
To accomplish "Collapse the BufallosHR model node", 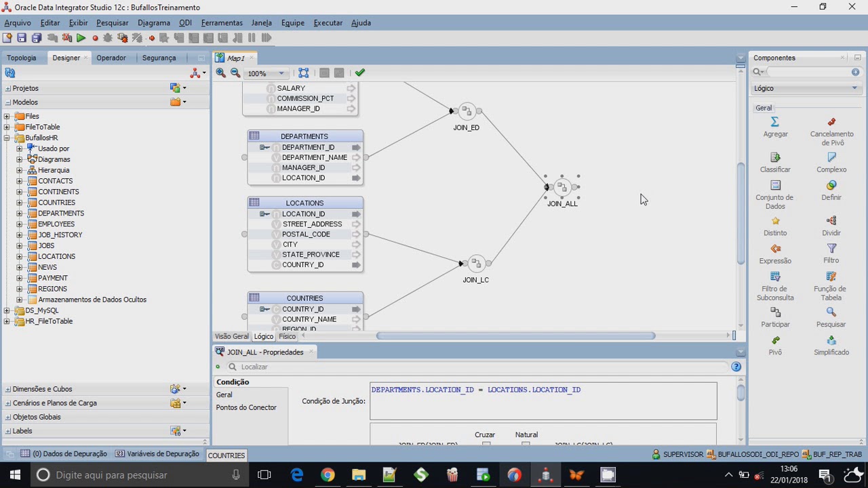I will (x=7, y=138).
